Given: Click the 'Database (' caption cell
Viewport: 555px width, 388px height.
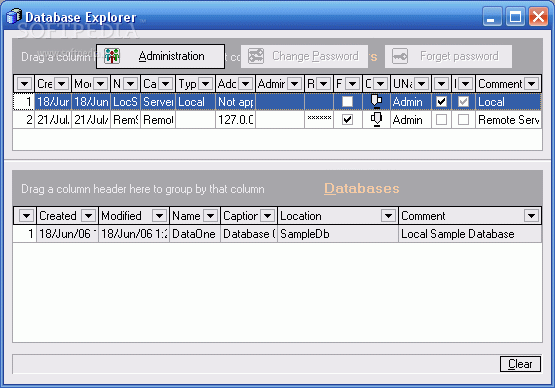Looking at the screenshot, I should pos(249,234).
